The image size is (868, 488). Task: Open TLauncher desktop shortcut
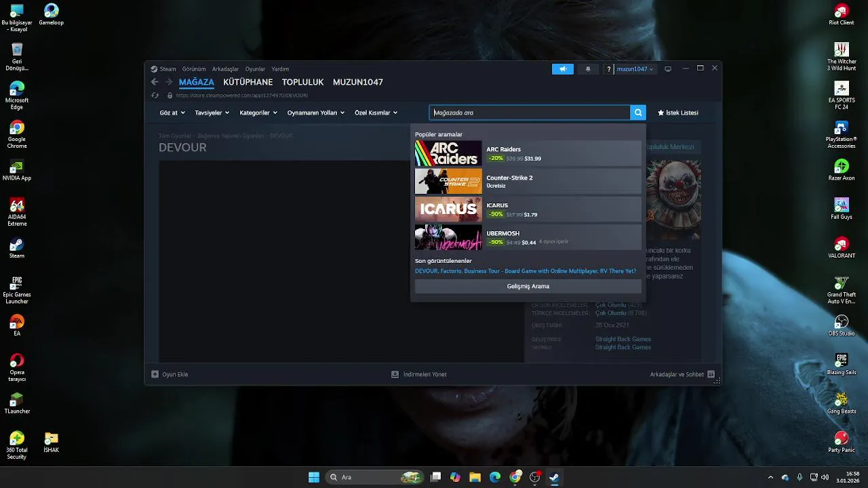click(x=17, y=403)
